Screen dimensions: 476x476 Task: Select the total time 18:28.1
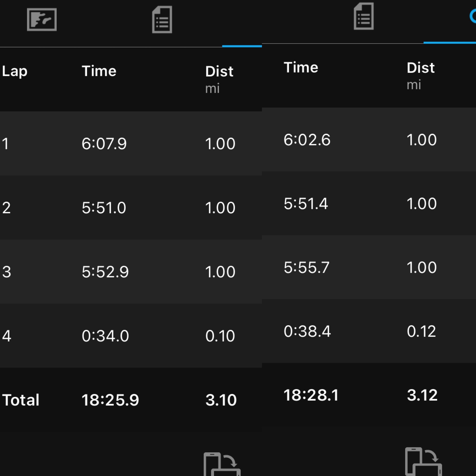[311, 395]
